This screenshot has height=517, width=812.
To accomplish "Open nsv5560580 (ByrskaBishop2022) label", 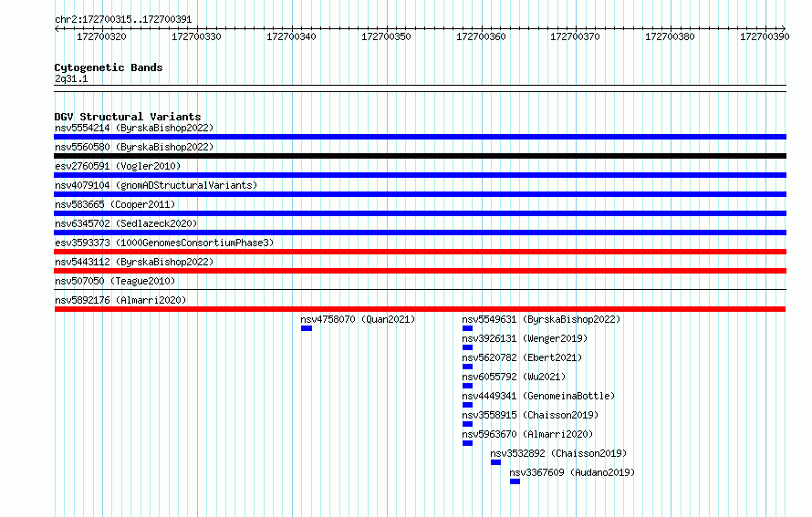I will point(134,147).
